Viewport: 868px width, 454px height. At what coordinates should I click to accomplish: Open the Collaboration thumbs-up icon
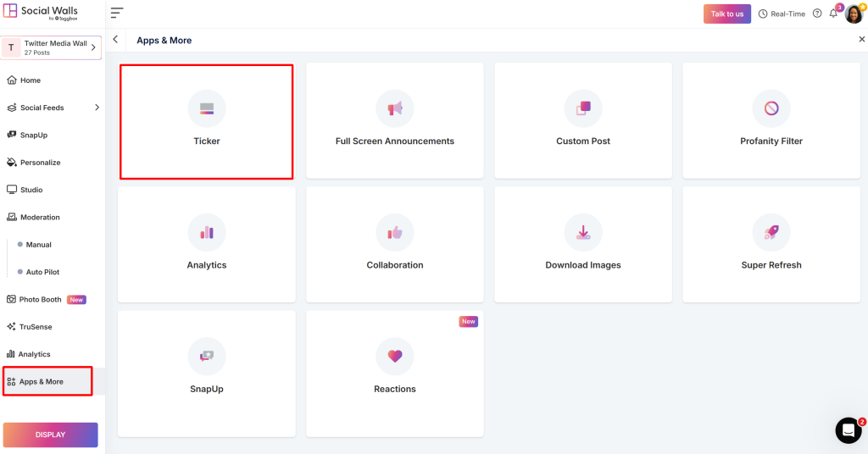[395, 232]
